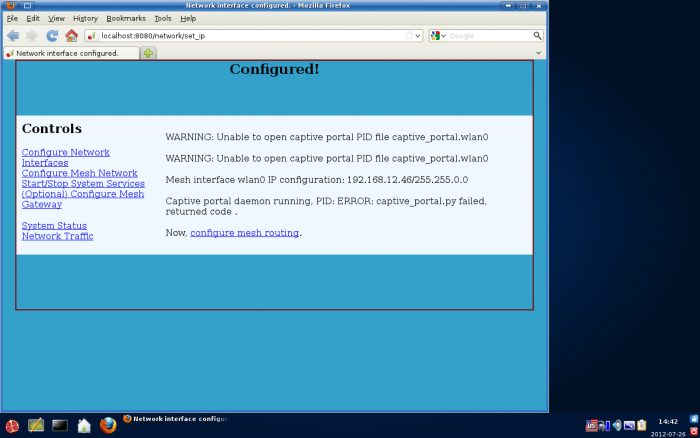Launch the text editor panel icon
Screen dimensions: 700x438
coord(36,425)
